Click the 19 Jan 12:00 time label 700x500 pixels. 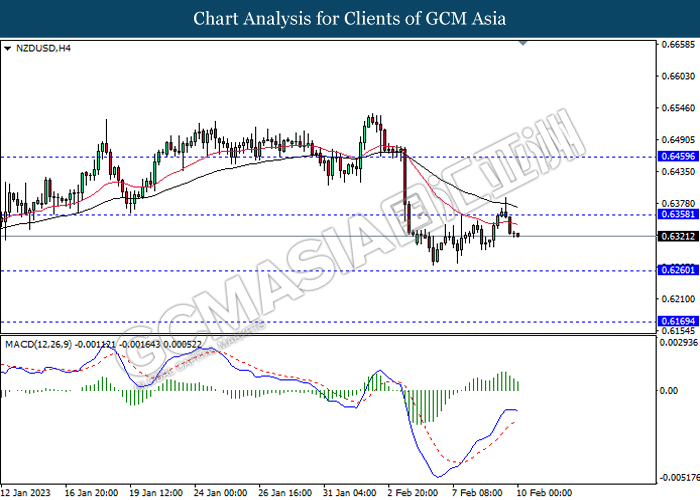point(156,493)
